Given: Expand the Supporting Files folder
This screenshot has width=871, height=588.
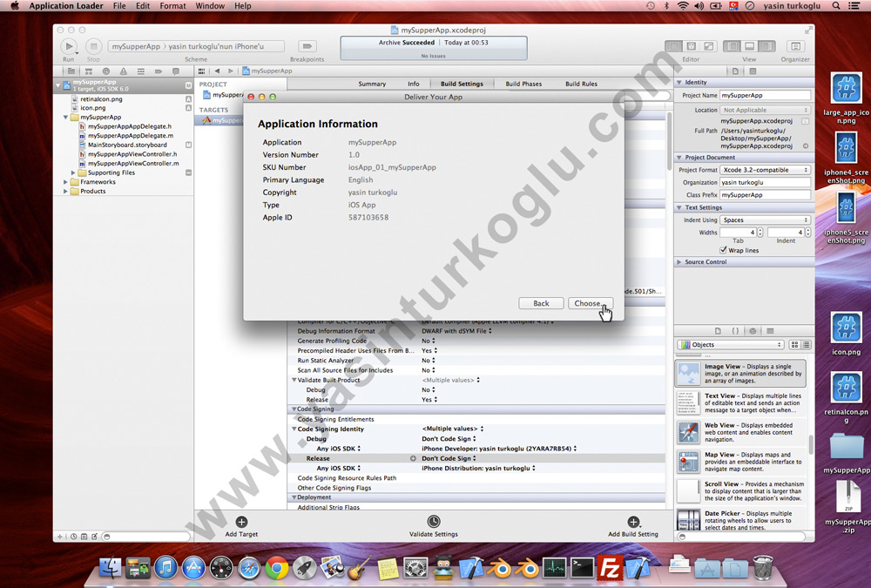Looking at the screenshot, I should tap(73, 172).
